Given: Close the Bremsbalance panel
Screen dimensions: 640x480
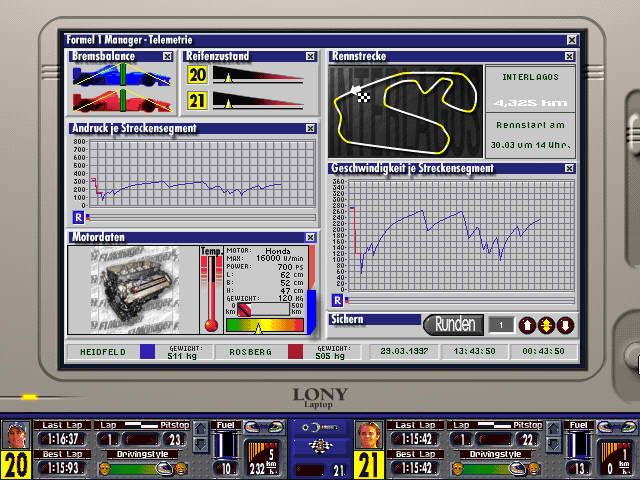Looking at the screenshot, I should [x=167, y=57].
